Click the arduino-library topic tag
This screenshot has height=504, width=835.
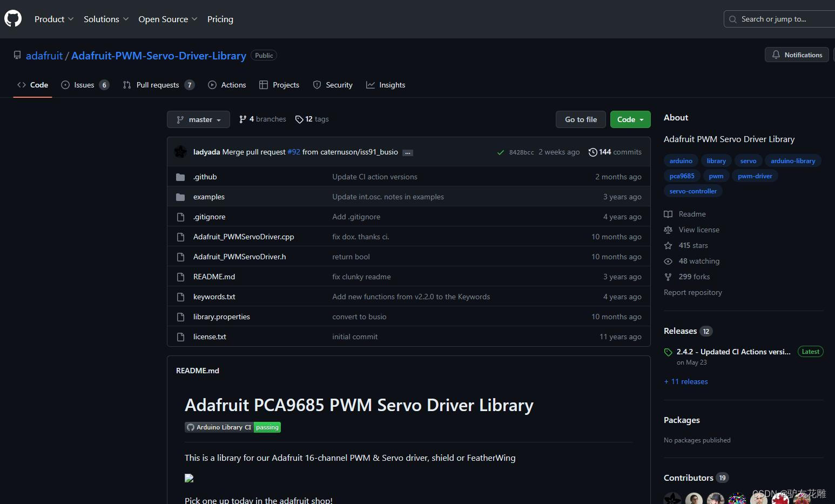point(793,161)
